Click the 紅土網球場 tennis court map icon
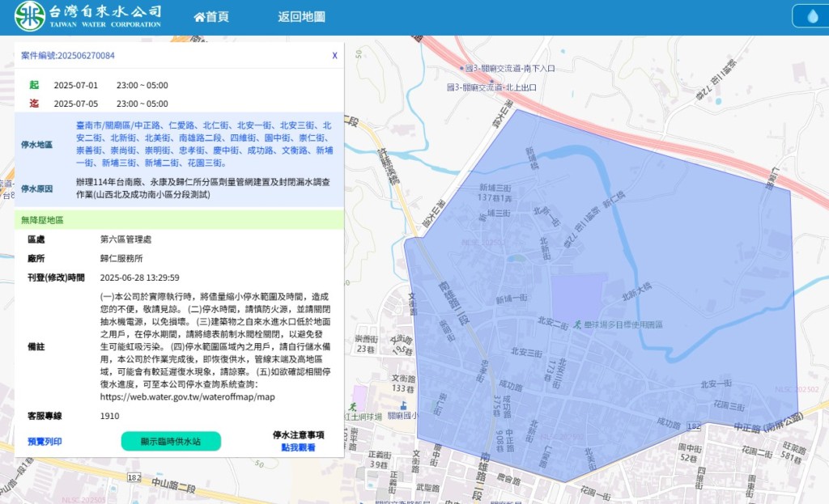 click(353, 405)
